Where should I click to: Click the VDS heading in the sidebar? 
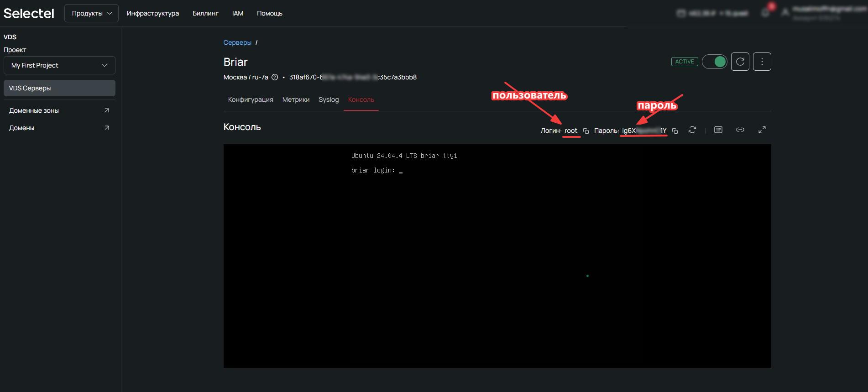point(10,37)
